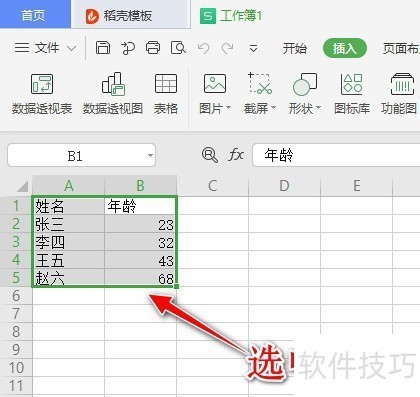Screen dimensions: 420x397
Task: Click cell with value 68
Action: 141,278
